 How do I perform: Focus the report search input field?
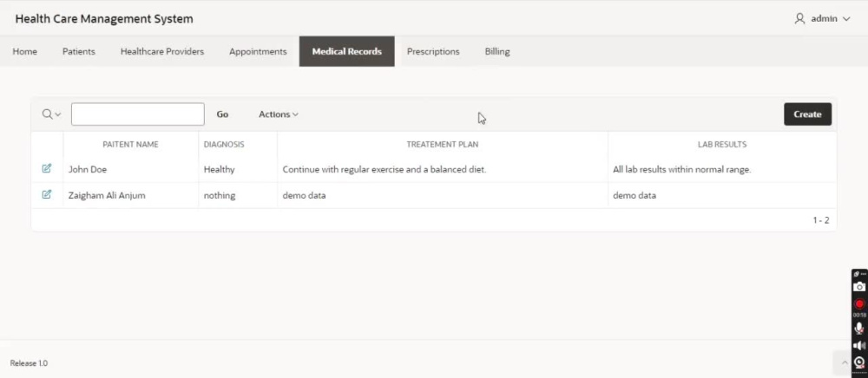[x=138, y=114]
